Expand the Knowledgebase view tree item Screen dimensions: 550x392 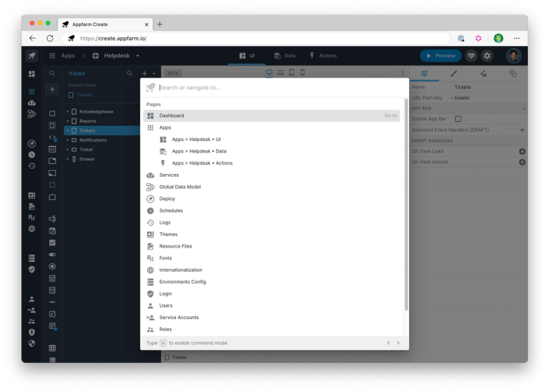(x=68, y=111)
